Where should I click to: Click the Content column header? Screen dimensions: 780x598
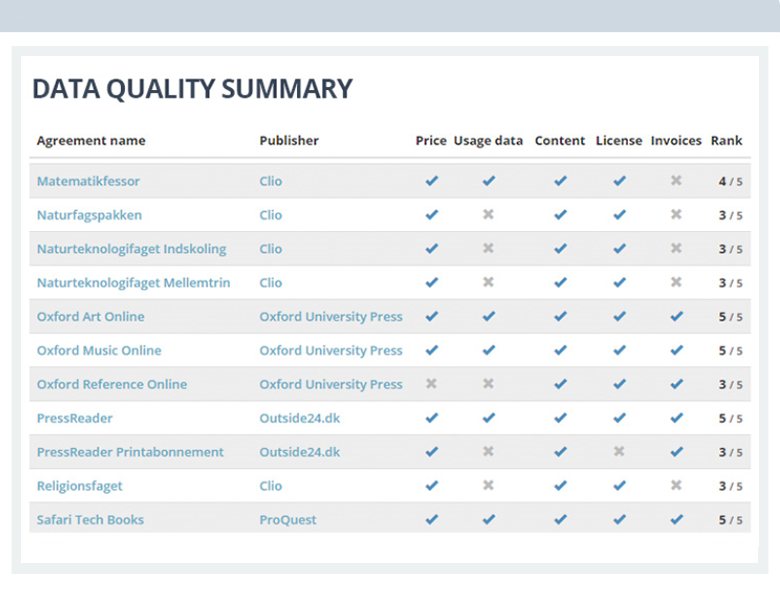560,141
